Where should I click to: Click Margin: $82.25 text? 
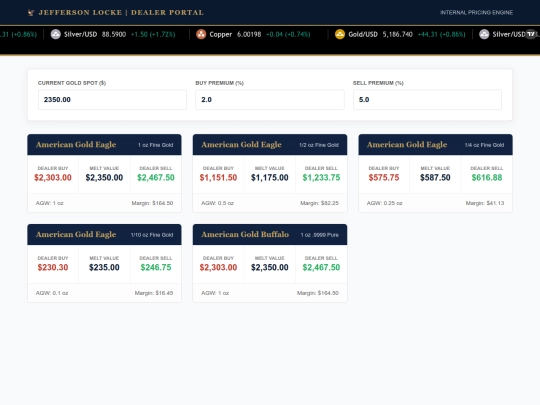pyautogui.click(x=319, y=203)
